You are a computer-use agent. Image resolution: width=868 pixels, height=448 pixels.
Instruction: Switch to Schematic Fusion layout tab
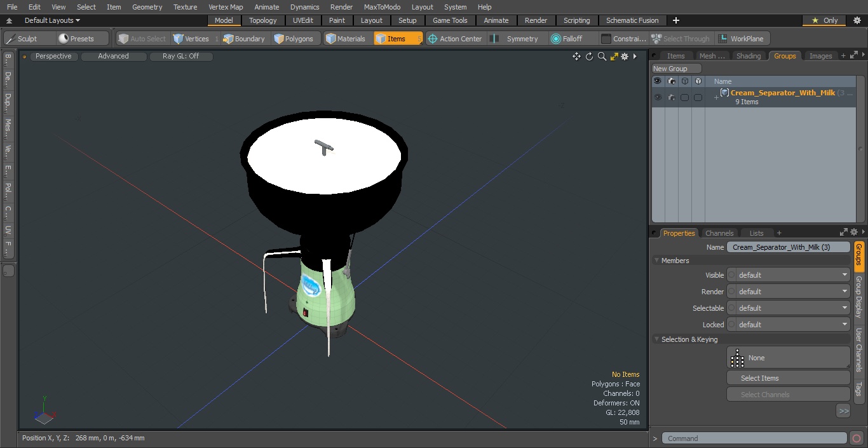coord(632,20)
